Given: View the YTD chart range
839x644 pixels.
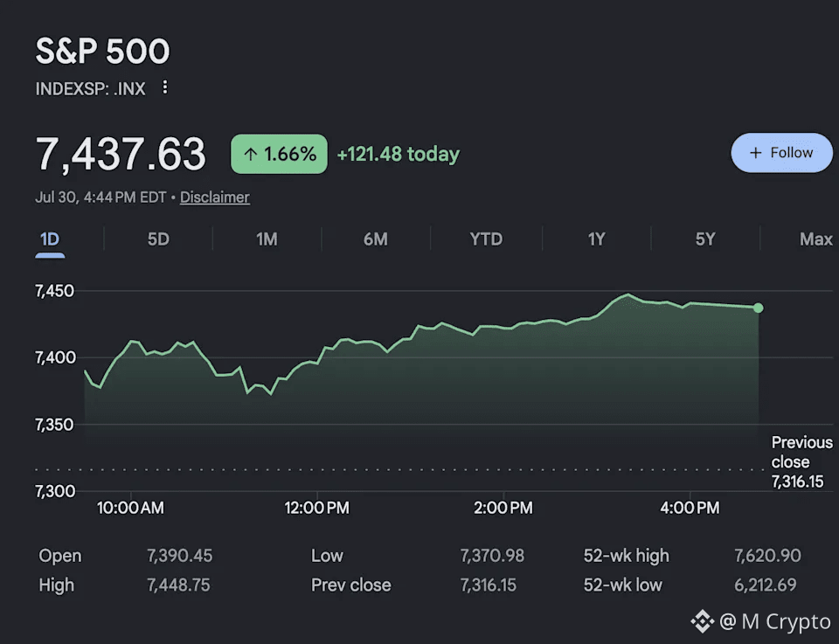Looking at the screenshot, I should coord(486,239).
